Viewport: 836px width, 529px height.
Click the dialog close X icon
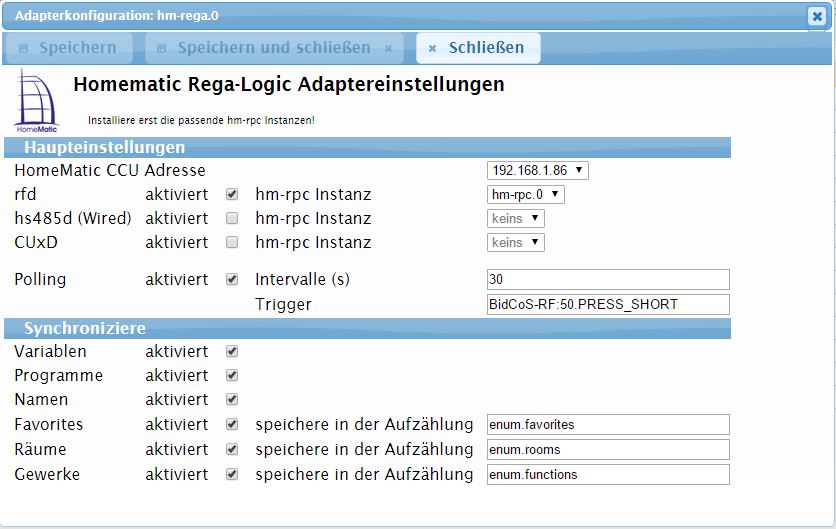click(x=816, y=16)
